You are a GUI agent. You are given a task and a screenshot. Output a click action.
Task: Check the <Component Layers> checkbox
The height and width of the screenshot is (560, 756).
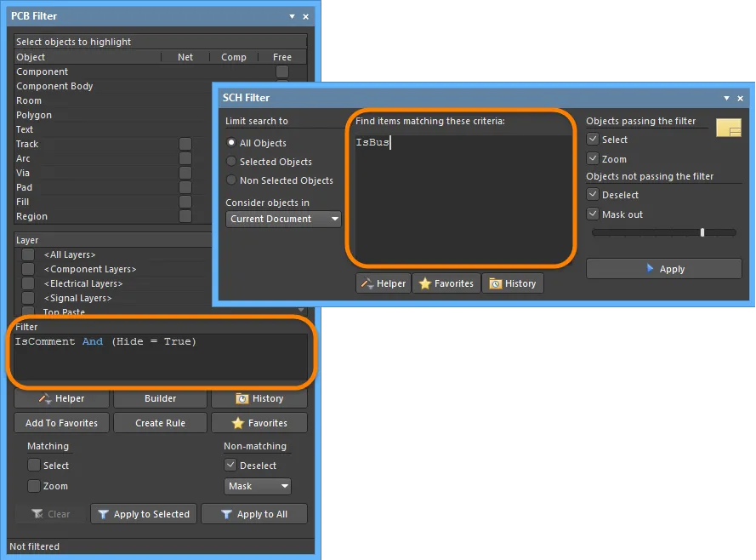(28, 269)
